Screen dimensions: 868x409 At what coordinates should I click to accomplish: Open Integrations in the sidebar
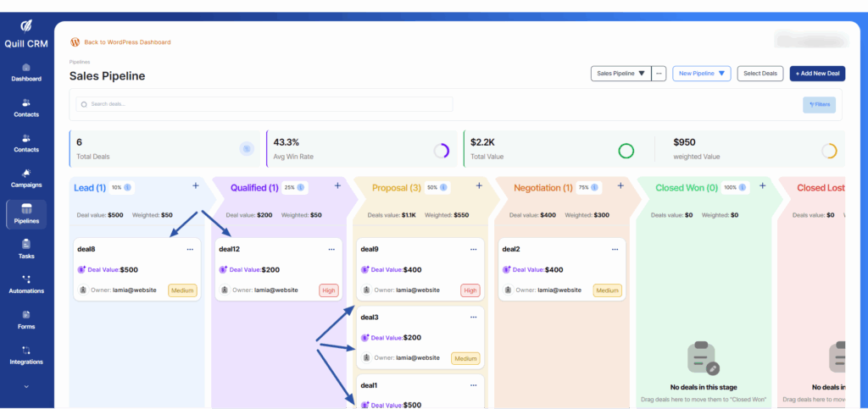(26, 355)
